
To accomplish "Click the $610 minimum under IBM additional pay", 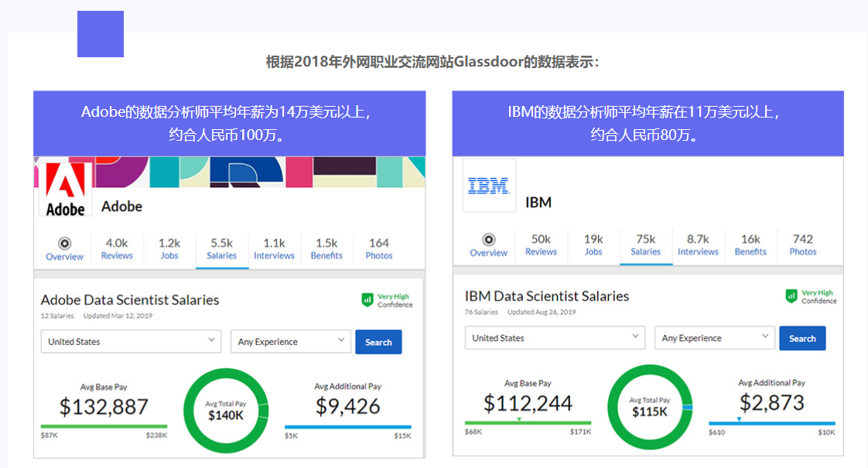I will 717,432.
